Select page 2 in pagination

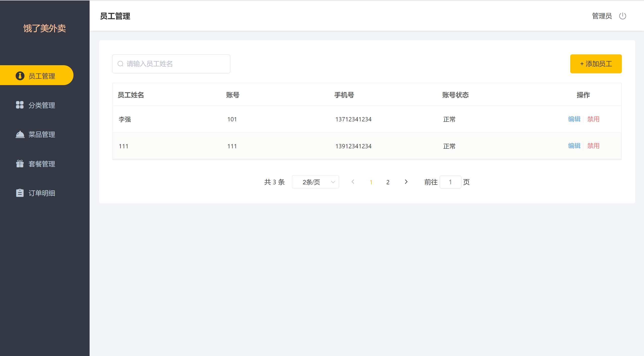[x=388, y=182]
